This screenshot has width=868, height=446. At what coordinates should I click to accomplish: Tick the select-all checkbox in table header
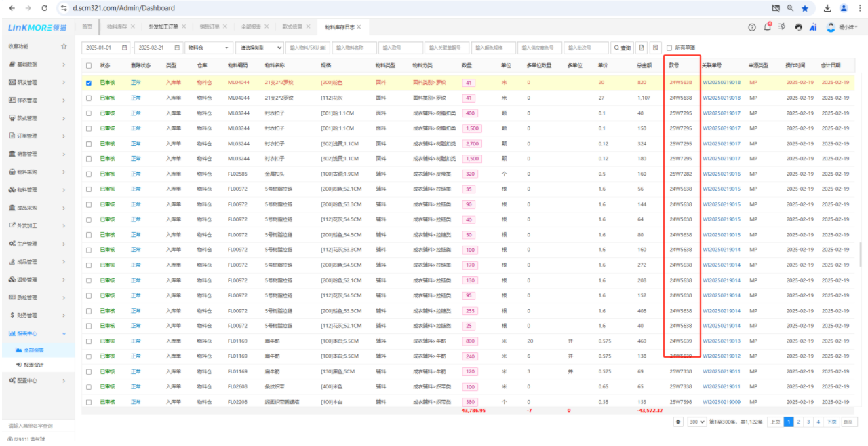89,66
